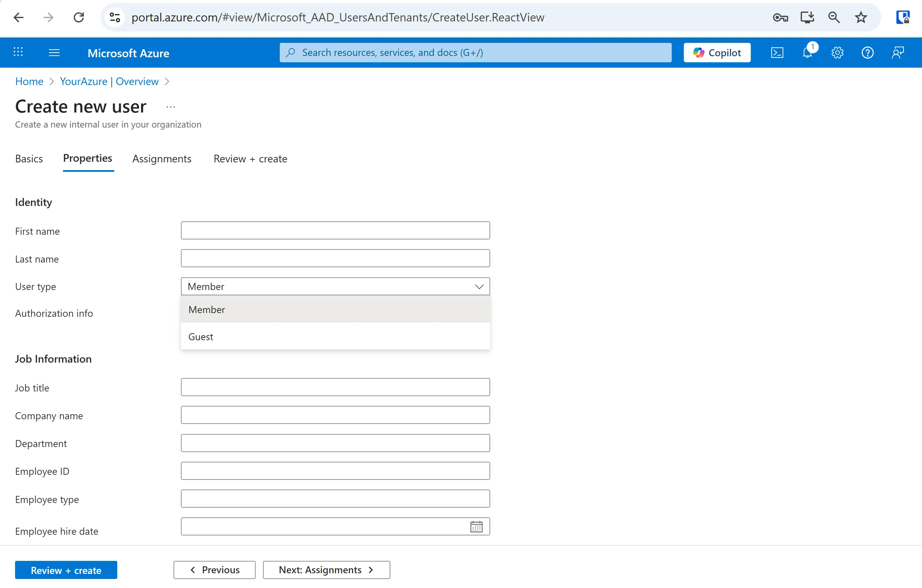Open the hire date calendar picker
922x588 pixels.
pyautogui.click(x=476, y=527)
